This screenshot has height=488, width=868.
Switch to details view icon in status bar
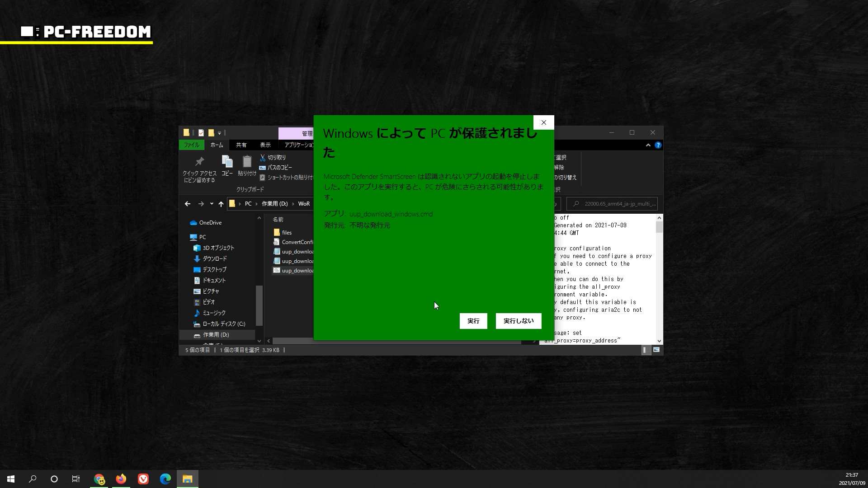(646, 350)
